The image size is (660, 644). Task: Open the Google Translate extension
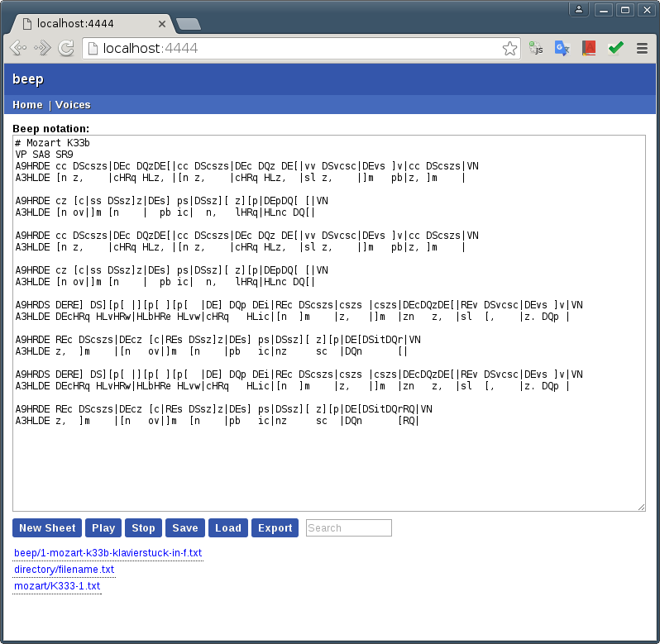[x=562, y=49]
